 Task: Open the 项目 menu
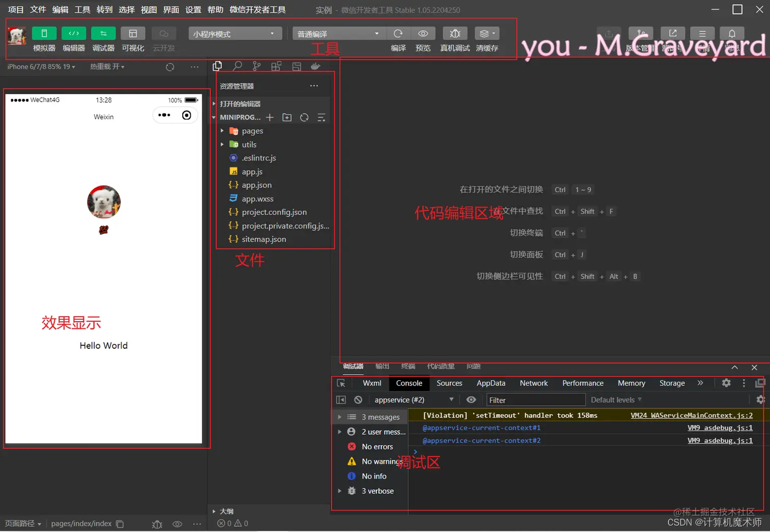point(16,10)
